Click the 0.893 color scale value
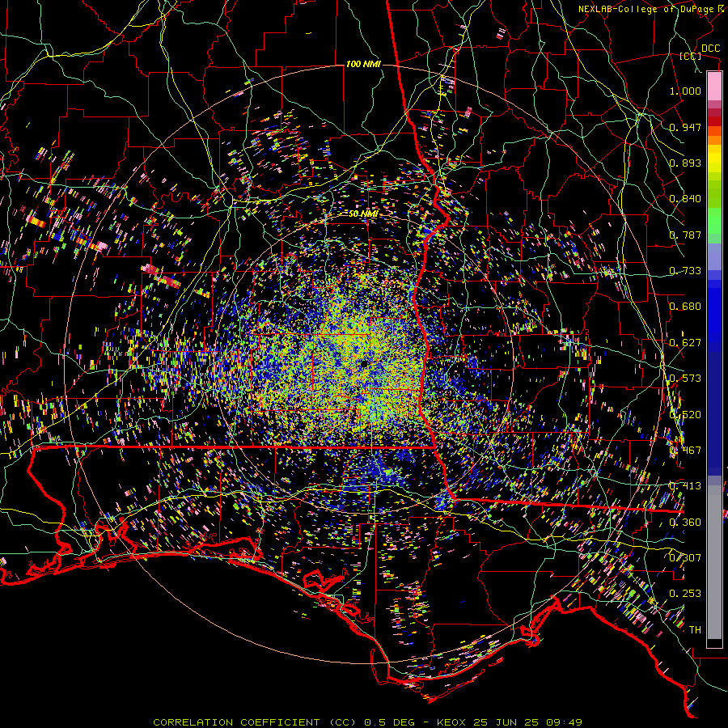This screenshot has height=728, width=728. (685, 163)
